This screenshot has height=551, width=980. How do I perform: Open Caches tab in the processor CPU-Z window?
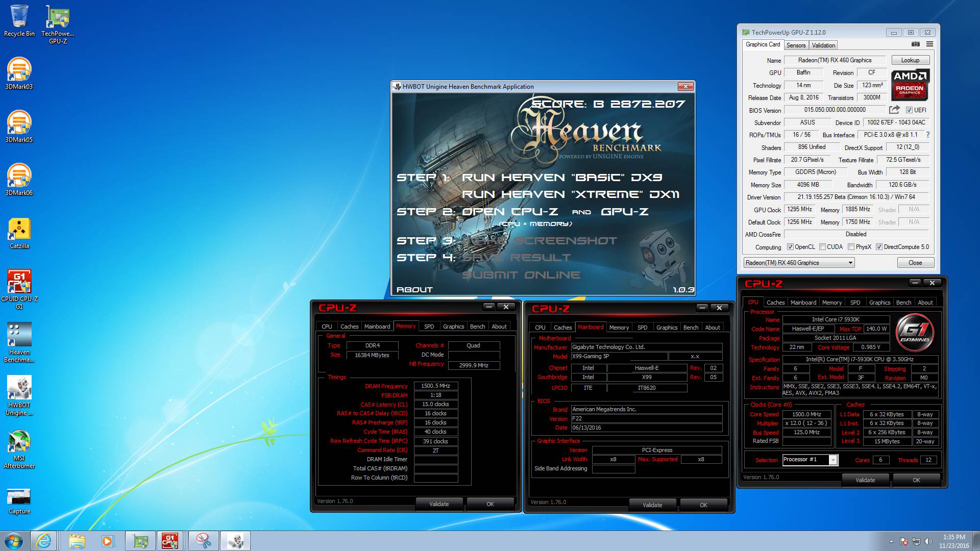(x=775, y=303)
